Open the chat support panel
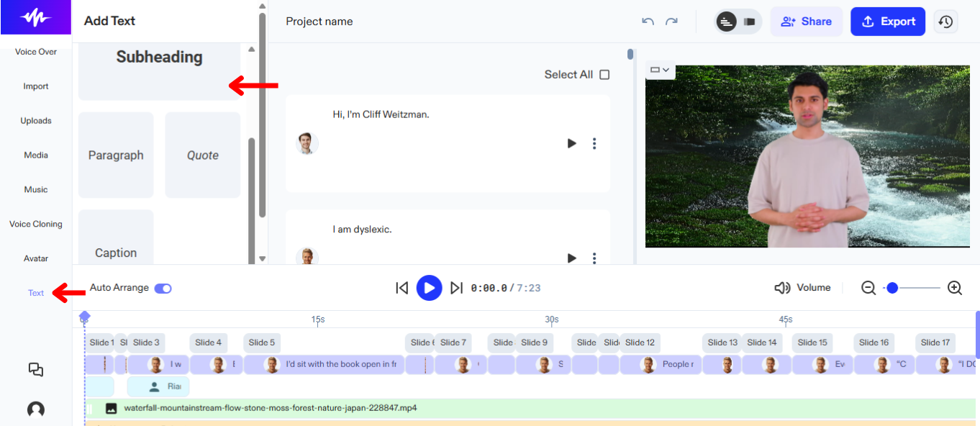 tap(35, 369)
